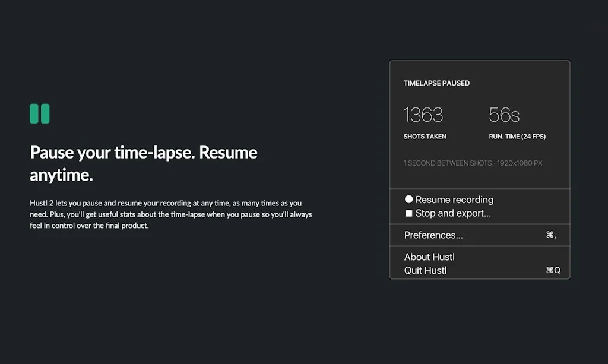Click the heading 'Pause your time-lapse. Resume anytime.'

click(144, 163)
